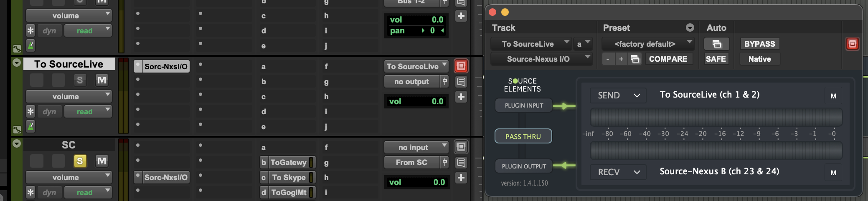Expand the RECV dropdown
The width and height of the screenshot is (868, 201).
point(618,172)
